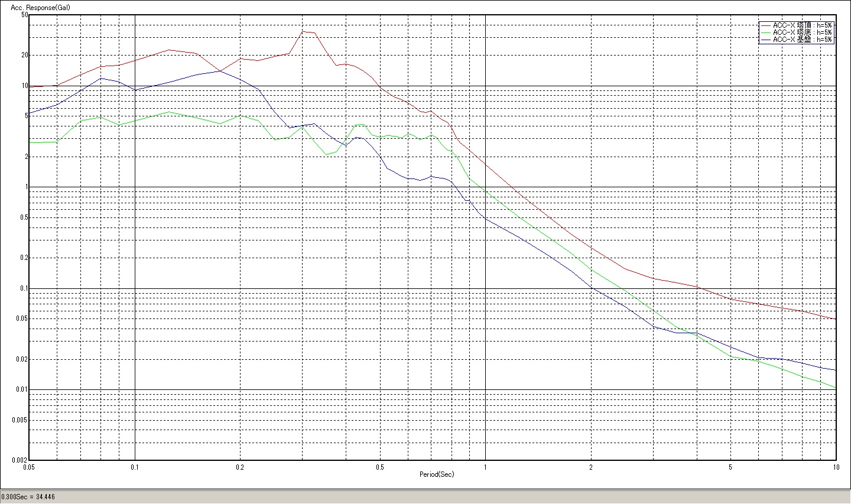851x504 pixels.
Task: Click the status bar reading 0.300Sec = 34.446
Action: point(28,497)
